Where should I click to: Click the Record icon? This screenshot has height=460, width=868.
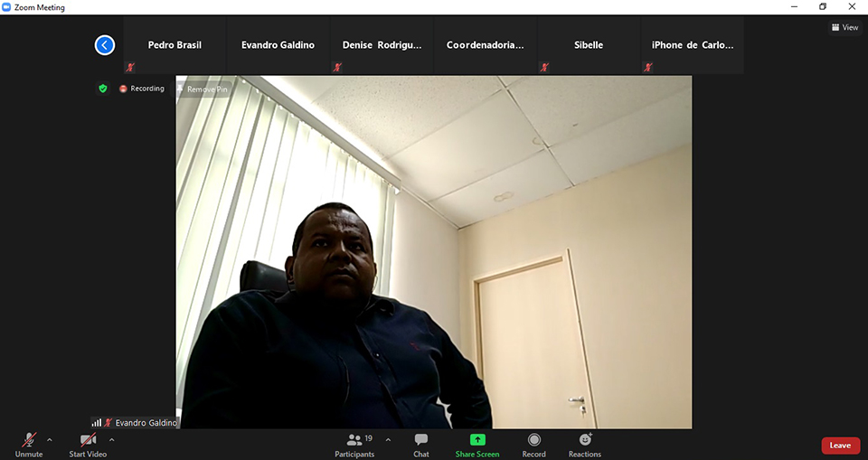click(533, 440)
